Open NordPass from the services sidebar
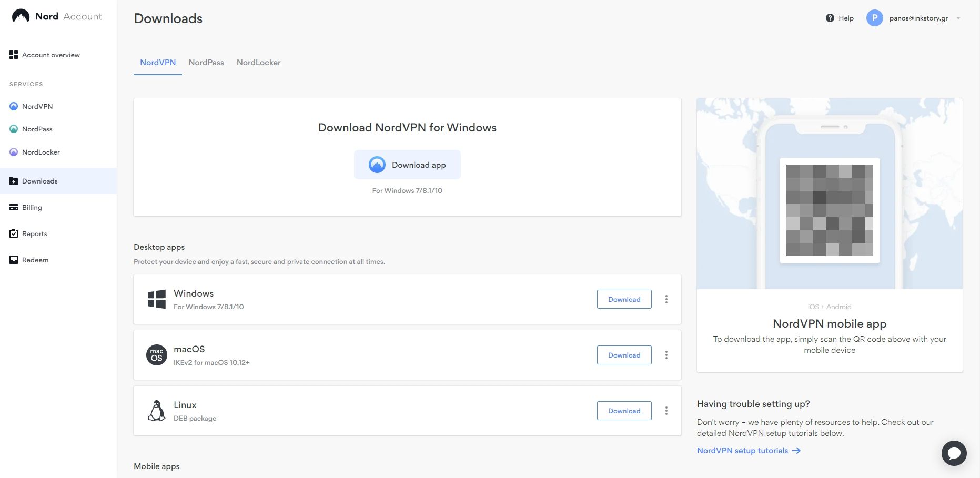Screen dimensions: 980x478 coord(14,129)
